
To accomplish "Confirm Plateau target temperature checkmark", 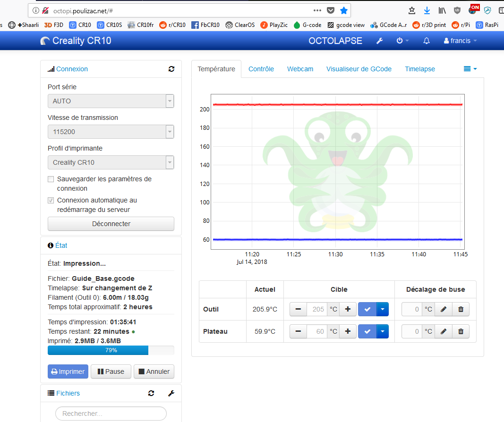I will (x=367, y=331).
